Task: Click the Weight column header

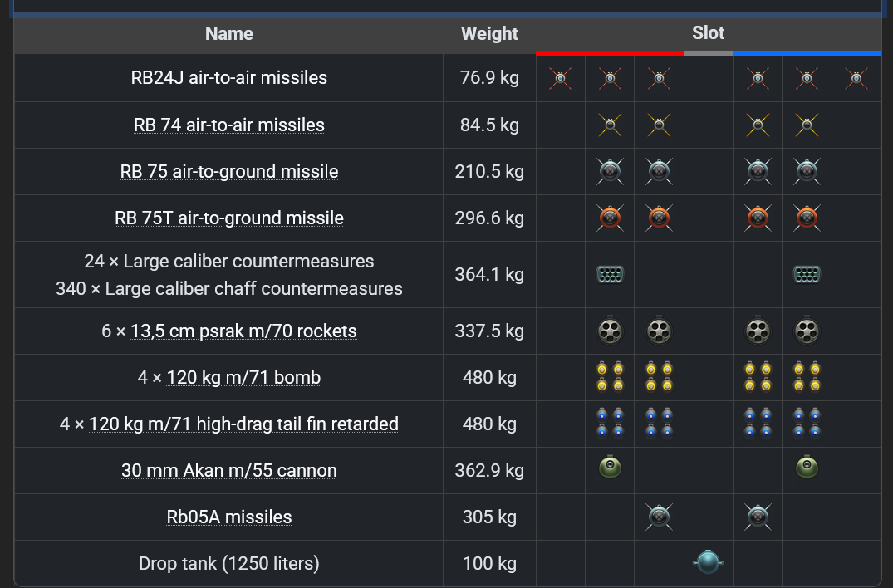Action: click(489, 33)
